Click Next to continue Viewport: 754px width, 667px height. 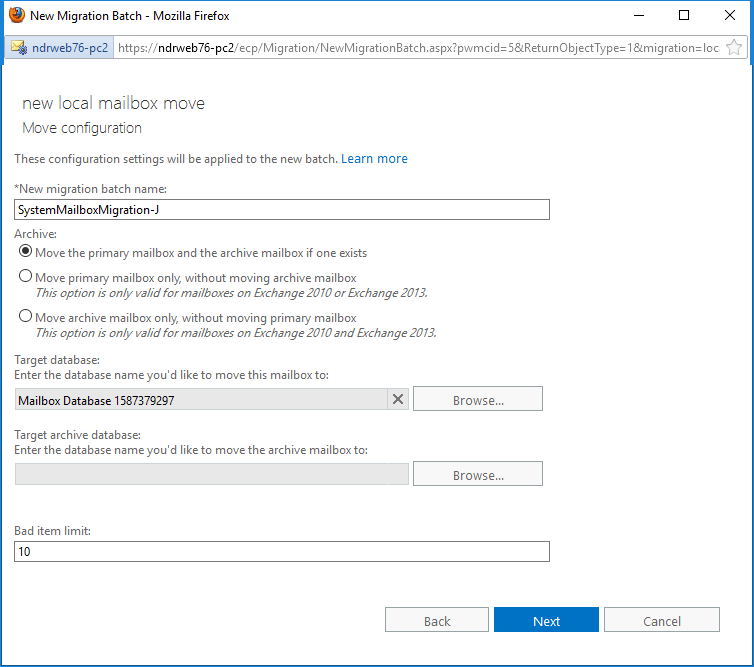point(546,620)
